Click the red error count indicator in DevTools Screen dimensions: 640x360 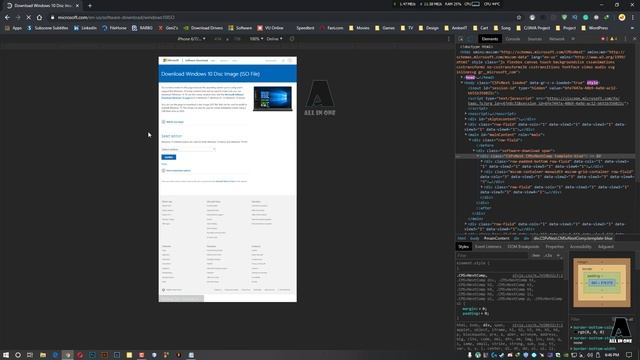(604, 39)
